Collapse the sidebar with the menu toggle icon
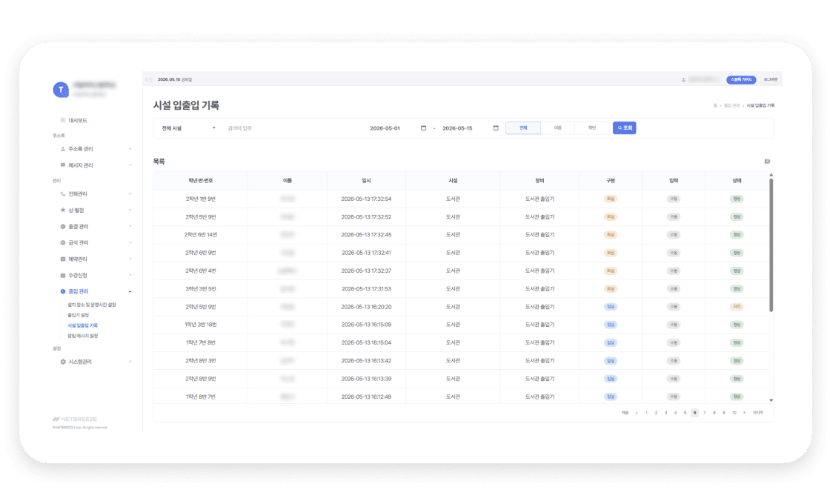 click(x=149, y=79)
